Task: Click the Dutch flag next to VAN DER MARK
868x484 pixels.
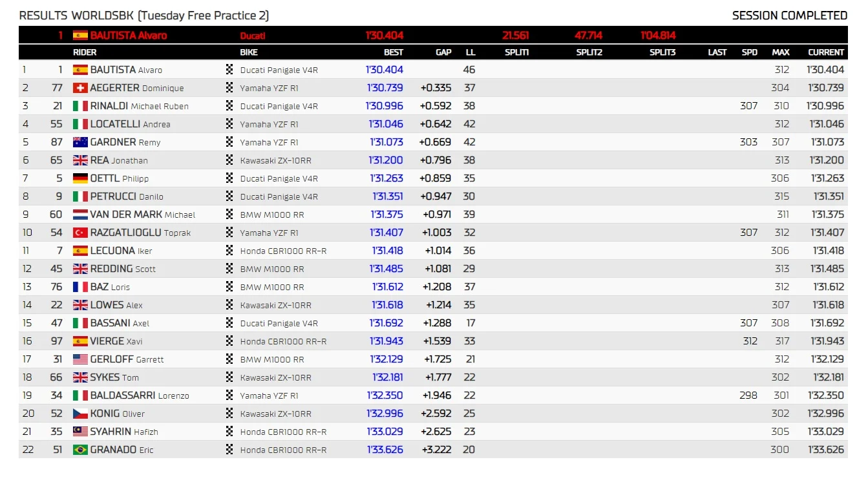Action: pos(80,215)
